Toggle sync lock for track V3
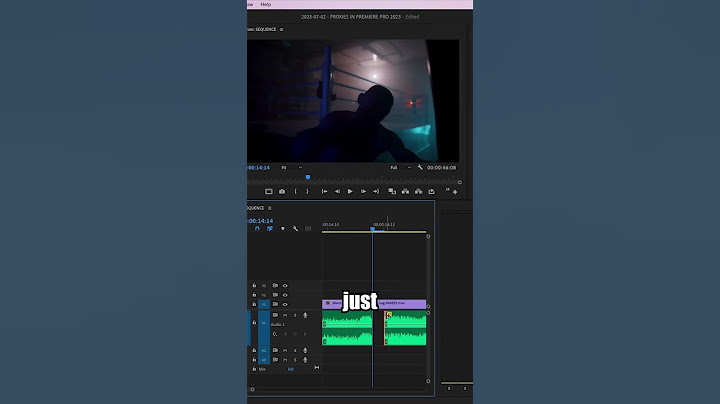720x404 pixels. [x=275, y=286]
